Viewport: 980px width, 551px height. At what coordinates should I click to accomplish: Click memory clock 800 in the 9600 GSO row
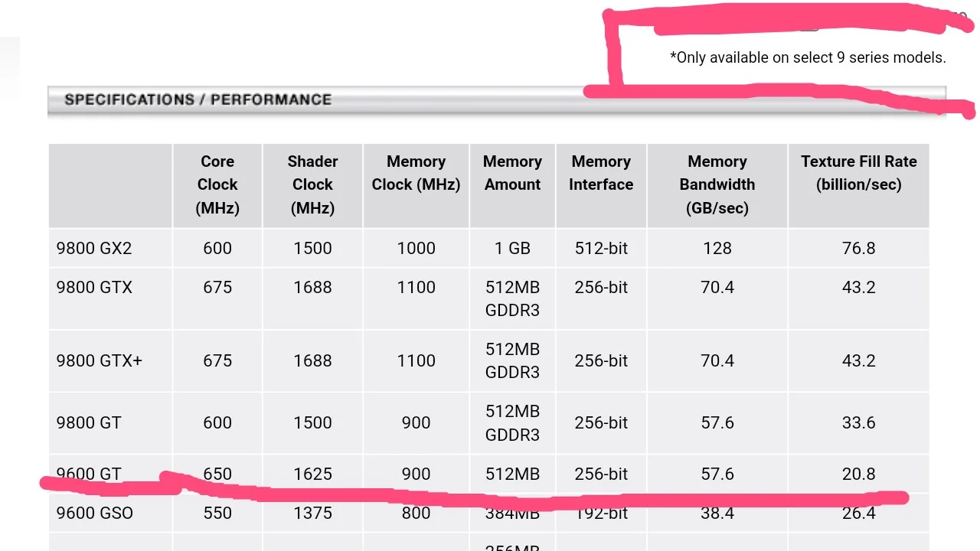[416, 513]
